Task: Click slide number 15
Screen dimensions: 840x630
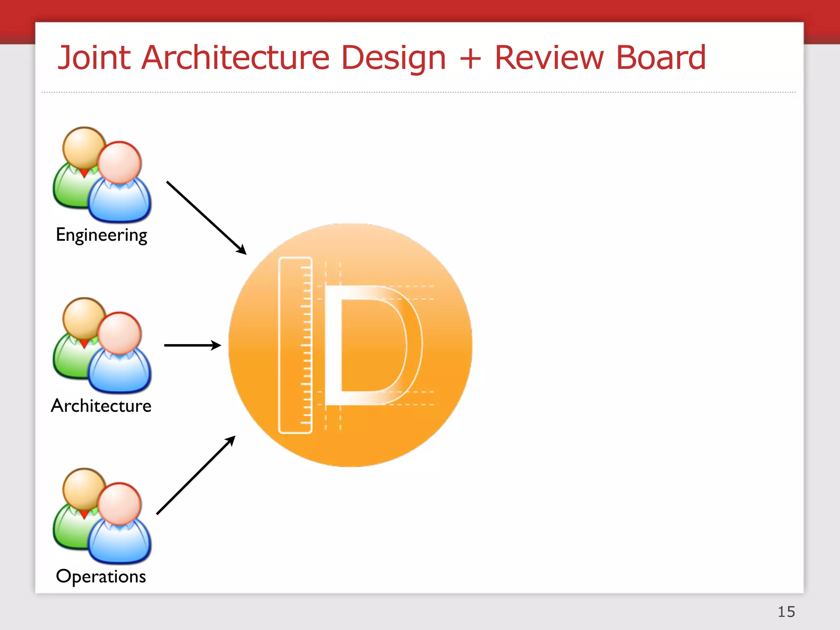Action: pos(786,612)
